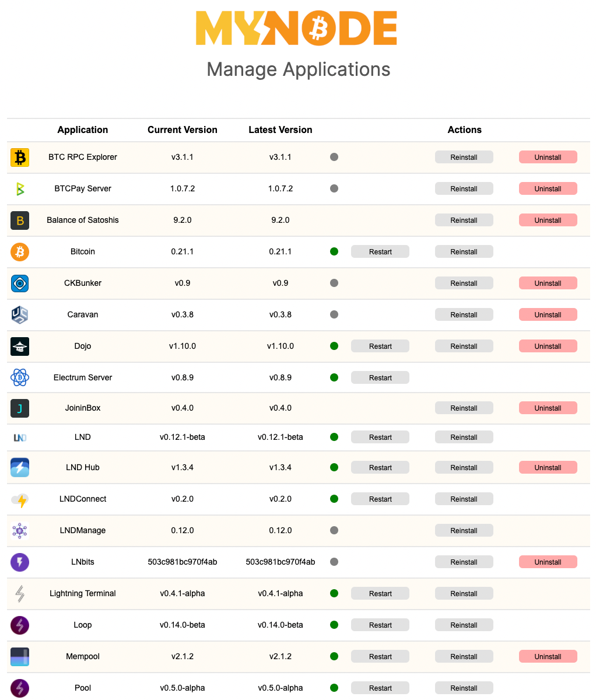Screen dimensions: 596x700
Task: Click the Mempool app icon
Action: point(20,657)
